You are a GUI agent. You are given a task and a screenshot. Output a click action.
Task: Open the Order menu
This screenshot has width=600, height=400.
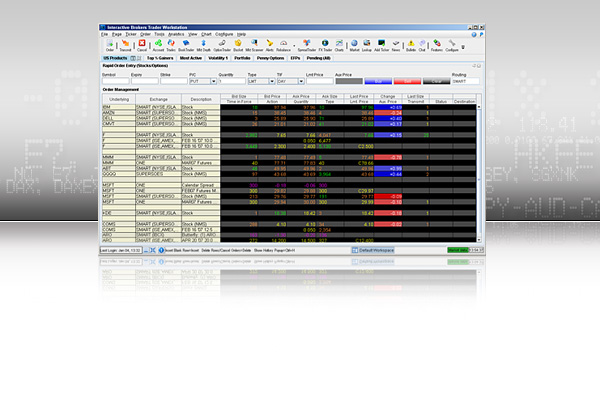pyautogui.click(x=145, y=34)
